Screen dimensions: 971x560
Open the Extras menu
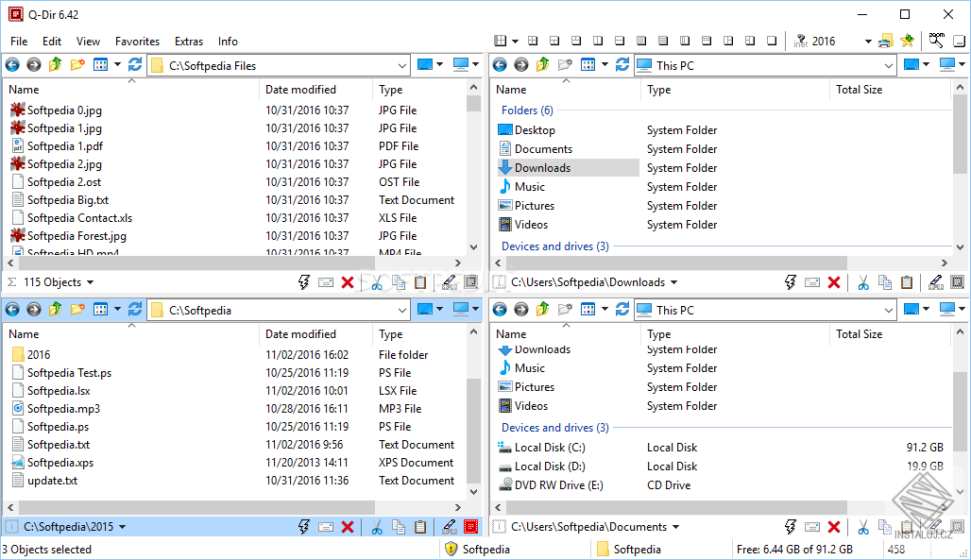189,42
